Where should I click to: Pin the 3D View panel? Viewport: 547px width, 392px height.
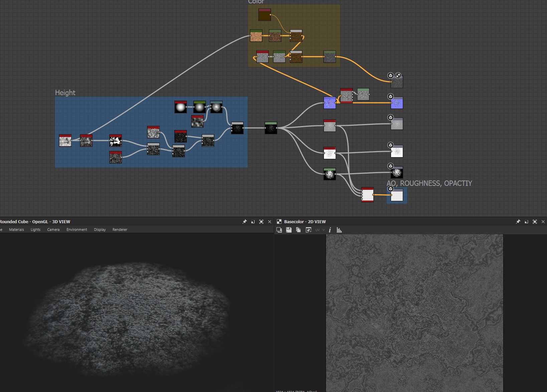[x=244, y=222]
